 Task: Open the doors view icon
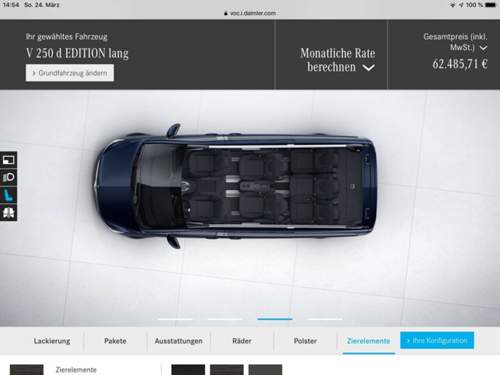[x=8, y=212]
